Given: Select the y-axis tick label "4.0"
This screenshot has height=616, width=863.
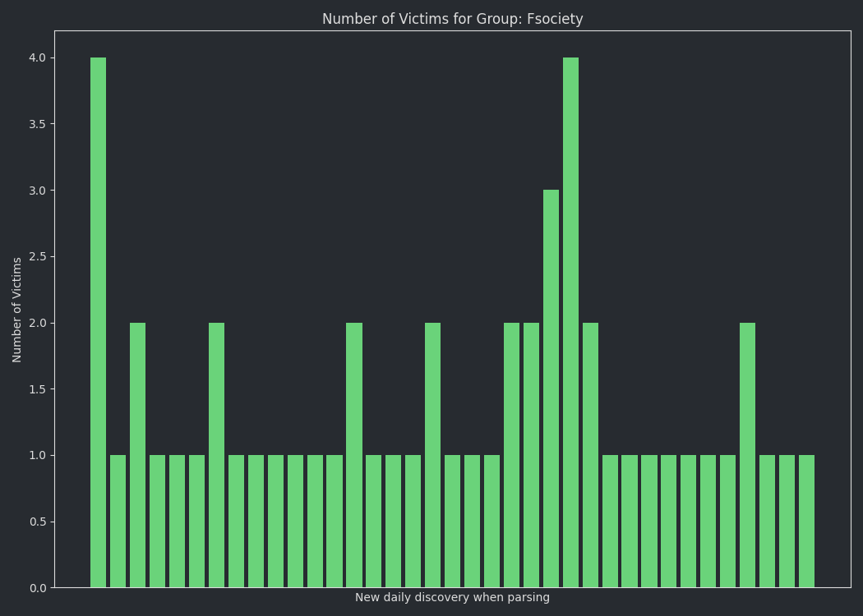Looking at the screenshot, I should click(x=38, y=57).
